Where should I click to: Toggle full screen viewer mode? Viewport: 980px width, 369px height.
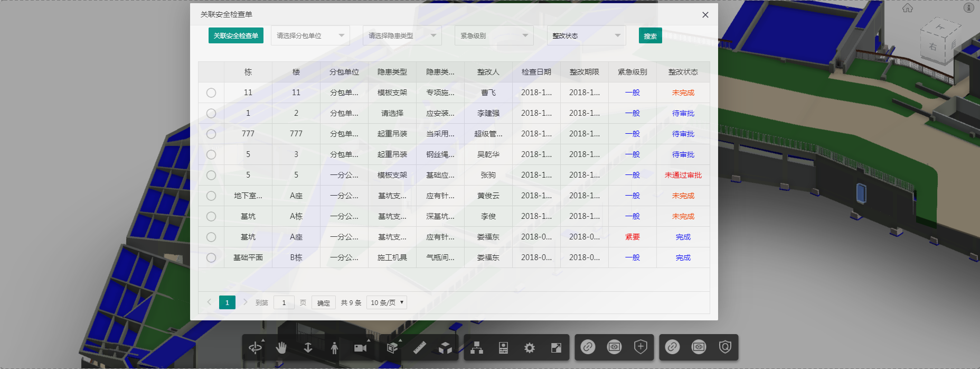pyautogui.click(x=556, y=347)
